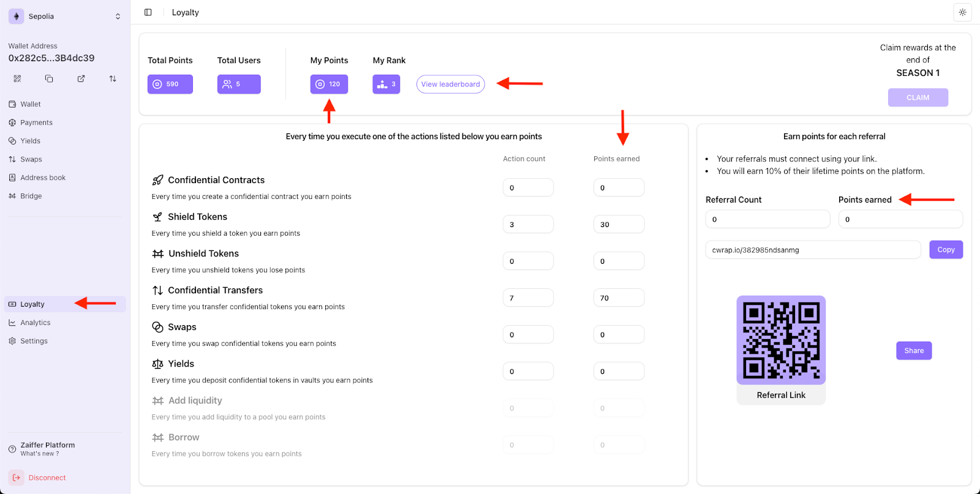
Task: Open View leaderboard
Action: [x=451, y=84]
